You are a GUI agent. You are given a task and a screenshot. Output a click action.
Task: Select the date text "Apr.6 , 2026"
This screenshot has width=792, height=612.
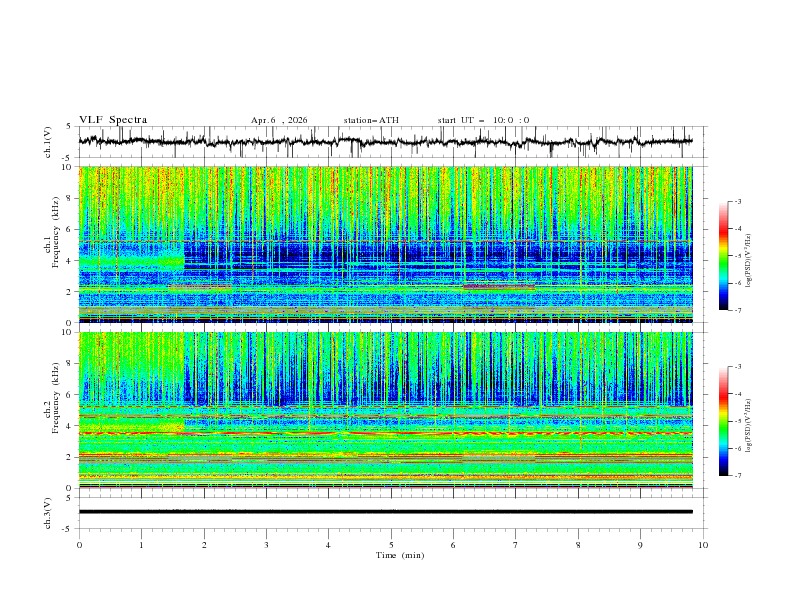(x=279, y=121)
